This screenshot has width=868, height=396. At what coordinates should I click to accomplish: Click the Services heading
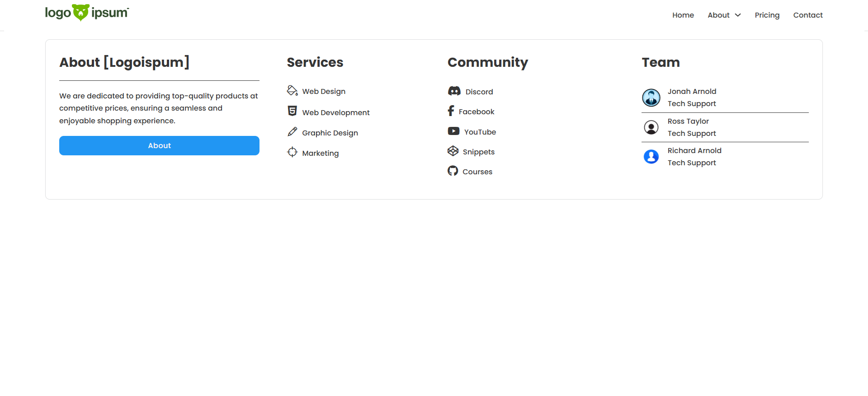315,62
